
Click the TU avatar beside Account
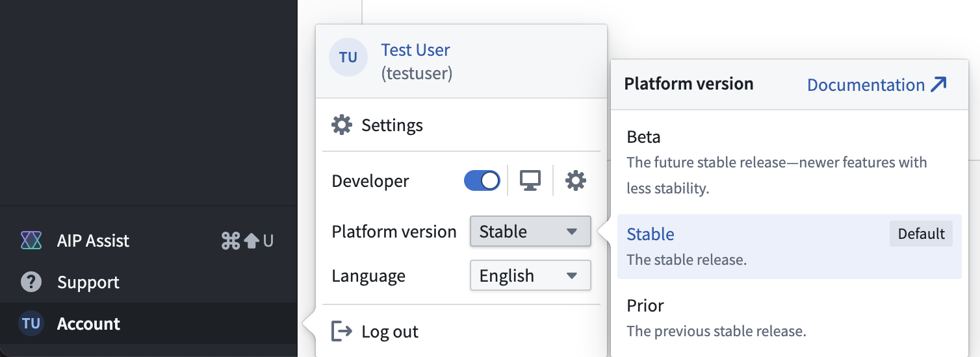pos(31,323)
